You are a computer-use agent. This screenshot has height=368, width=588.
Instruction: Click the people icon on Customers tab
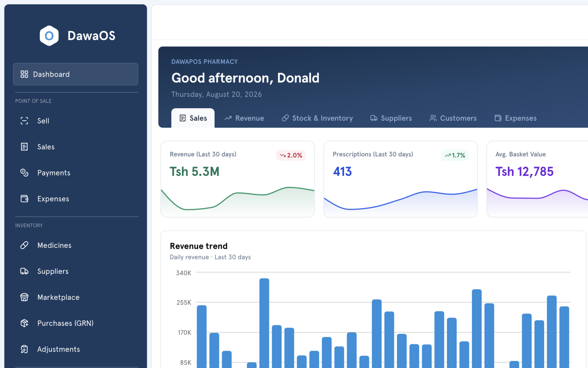(x=433, y=118)
